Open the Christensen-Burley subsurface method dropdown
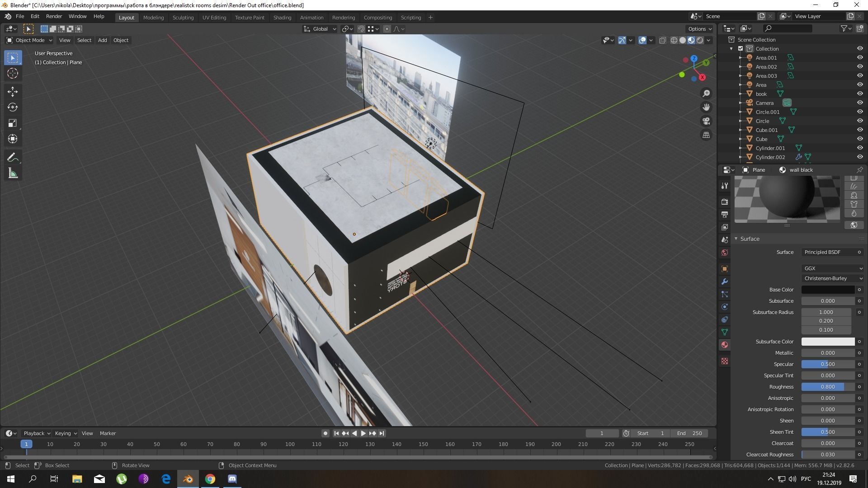This screenshot has width=868, height=488. pyautogui.click(x=833, y=278)
